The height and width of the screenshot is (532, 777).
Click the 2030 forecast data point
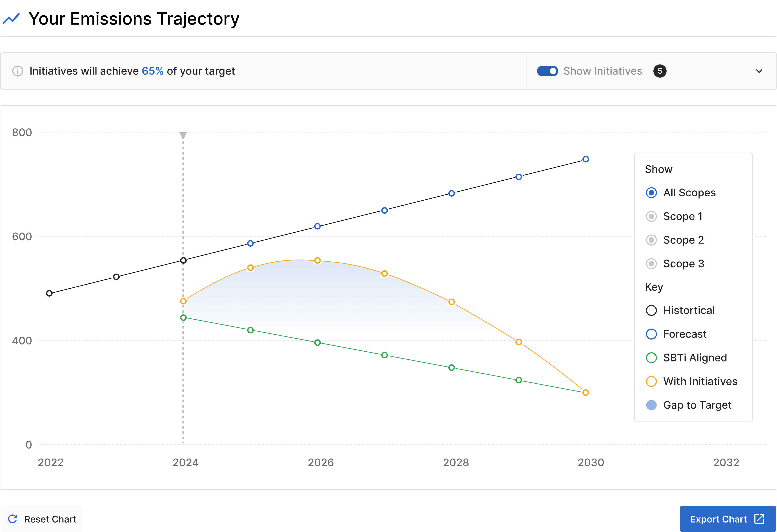[585, 159]
